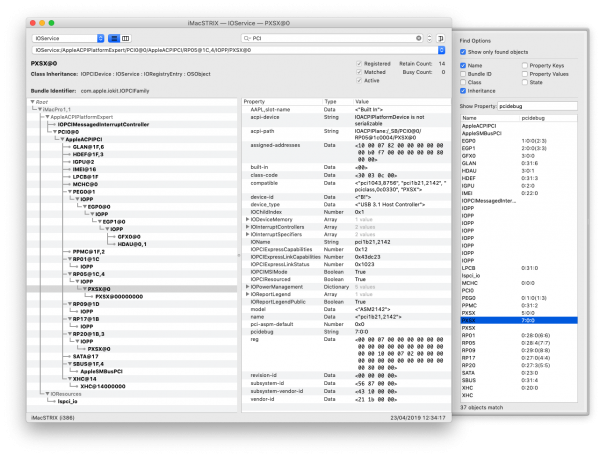Enable Property Keys search option
Viewport: 600px width, 457px height.
[x=524, y=64]
